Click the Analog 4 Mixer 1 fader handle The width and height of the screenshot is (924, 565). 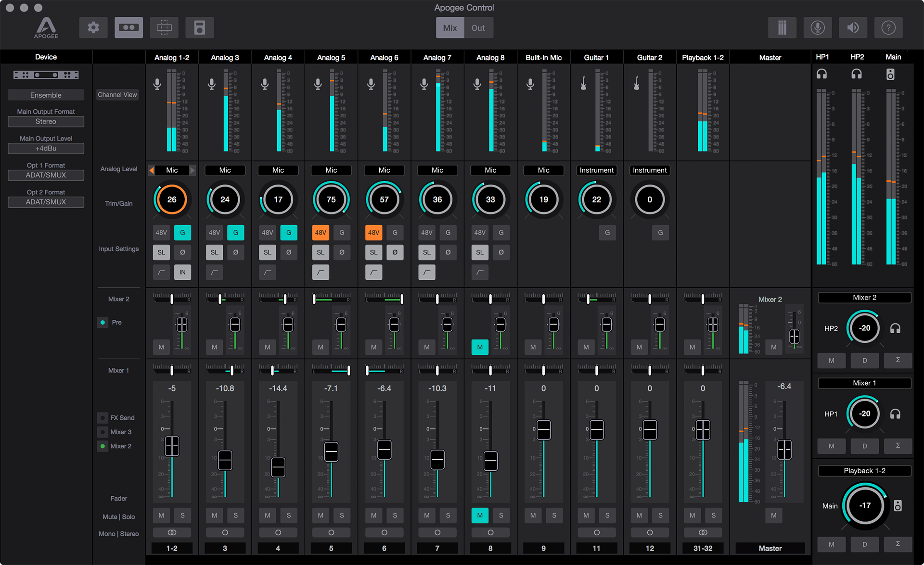click(278, 467)
